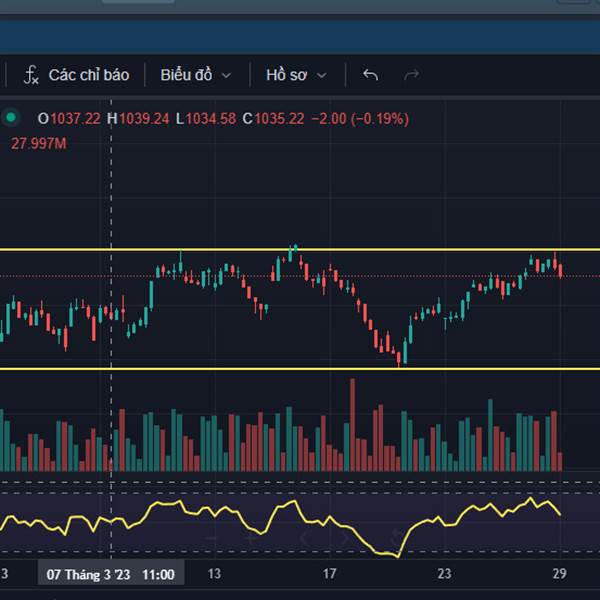Open the Các chỉ báo indicators menu
This screenshot has width=600, height=600.
click(77, 75)
